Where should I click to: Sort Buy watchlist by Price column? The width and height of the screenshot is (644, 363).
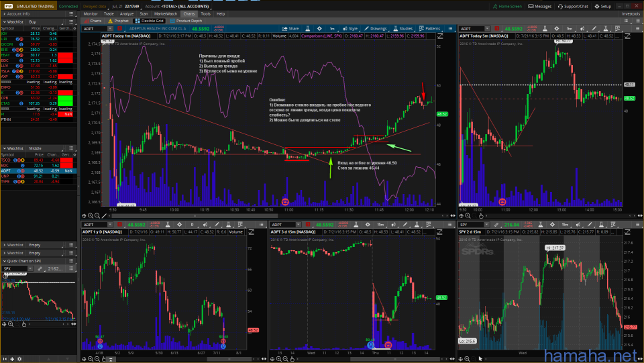point(36,28)
